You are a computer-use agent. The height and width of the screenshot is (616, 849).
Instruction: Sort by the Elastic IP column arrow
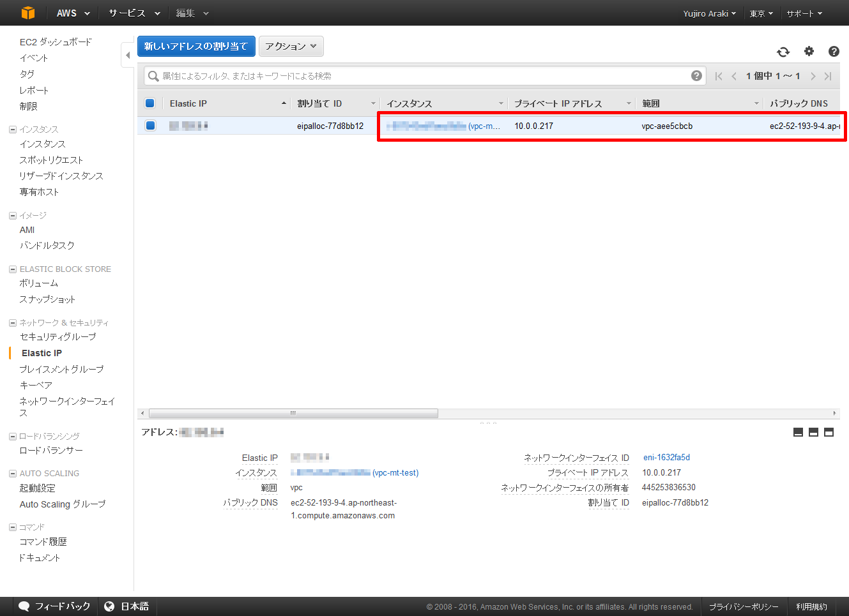[284, 103]
